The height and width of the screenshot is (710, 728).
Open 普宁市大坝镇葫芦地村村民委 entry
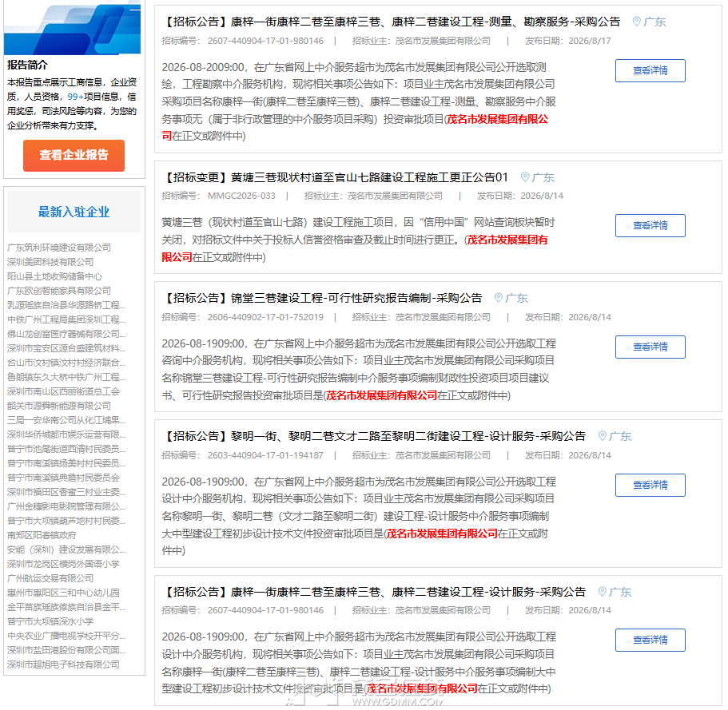point(66,522)
